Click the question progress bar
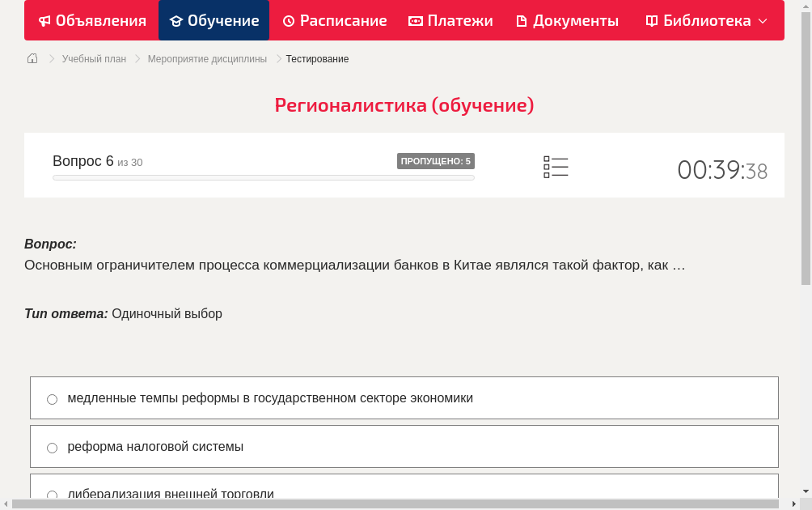812x510 pixels. pos(263,177)
